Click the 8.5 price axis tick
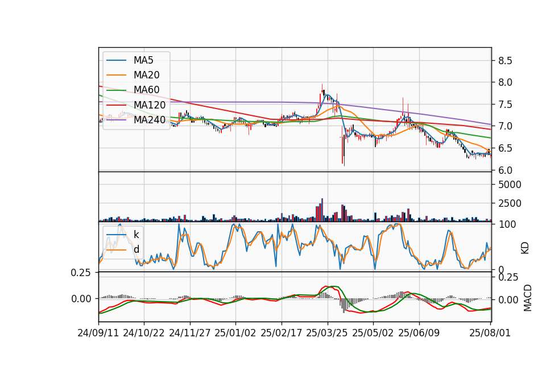Screen dimensions: 546x392 [505, 61]
